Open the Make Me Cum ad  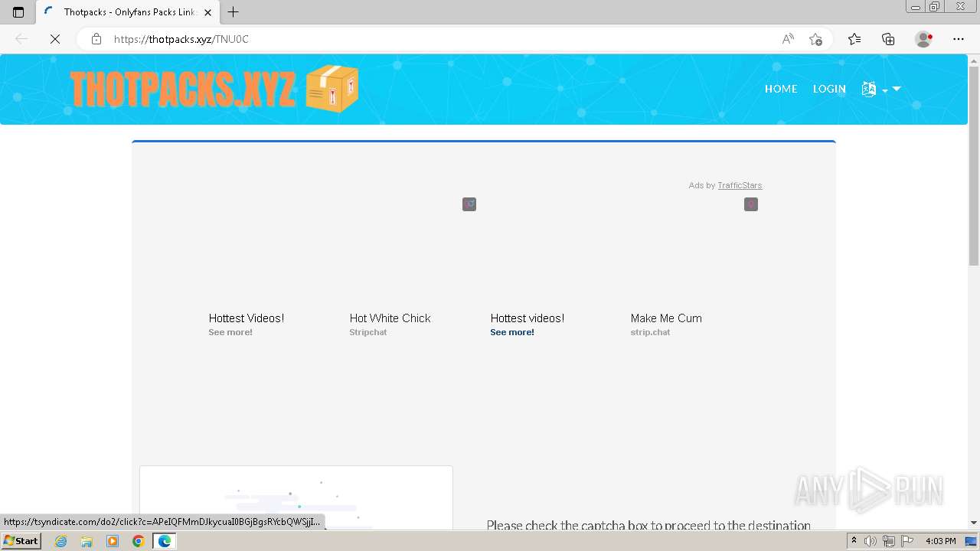(x=666, y=318)
